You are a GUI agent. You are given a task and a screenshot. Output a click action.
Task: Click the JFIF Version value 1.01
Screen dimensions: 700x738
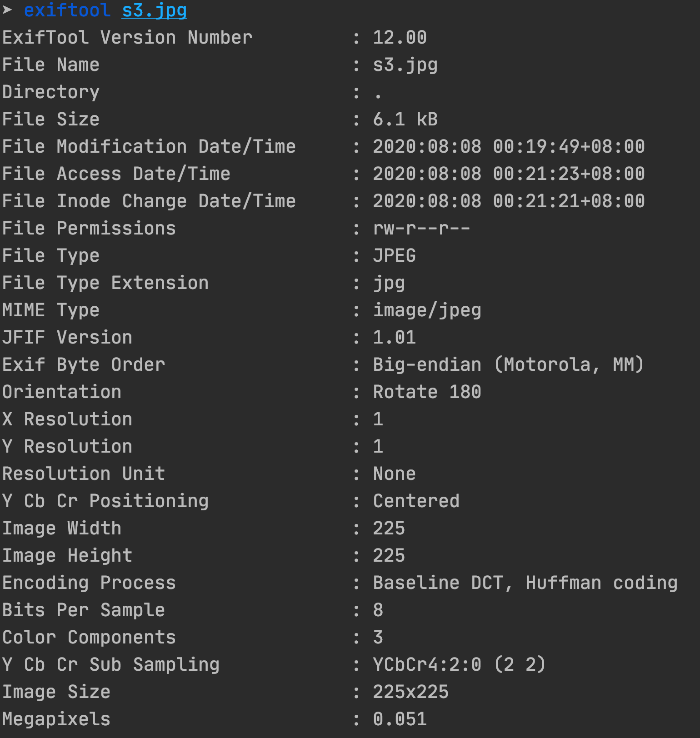pyautogui.click(x=394, y=338)
